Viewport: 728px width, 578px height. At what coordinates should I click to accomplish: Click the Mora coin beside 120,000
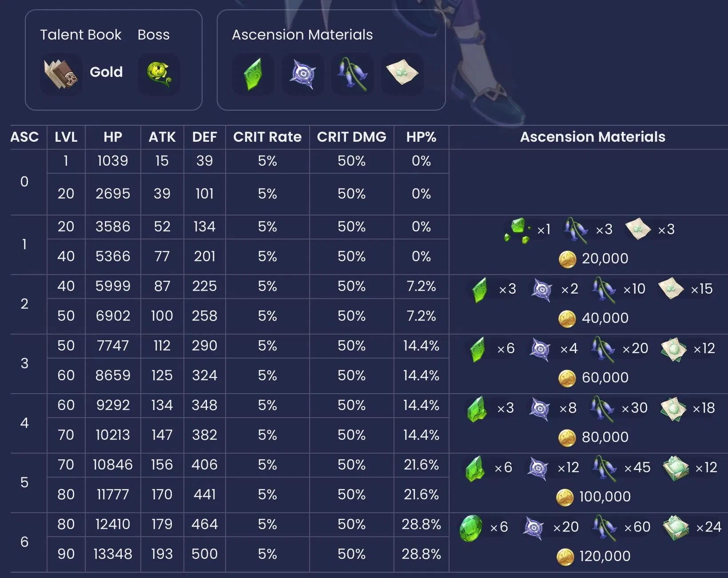[x=565, y=557]
